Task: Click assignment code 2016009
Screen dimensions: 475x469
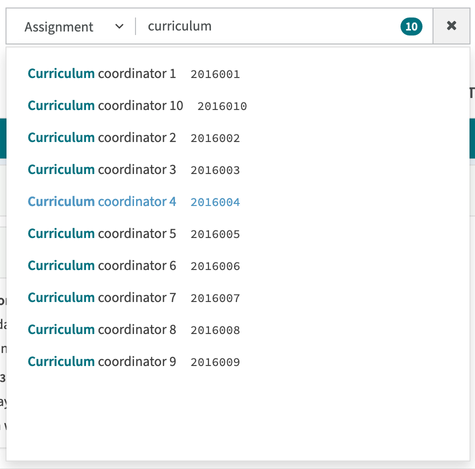Action: pyautogui.click(x=215, y=362)
